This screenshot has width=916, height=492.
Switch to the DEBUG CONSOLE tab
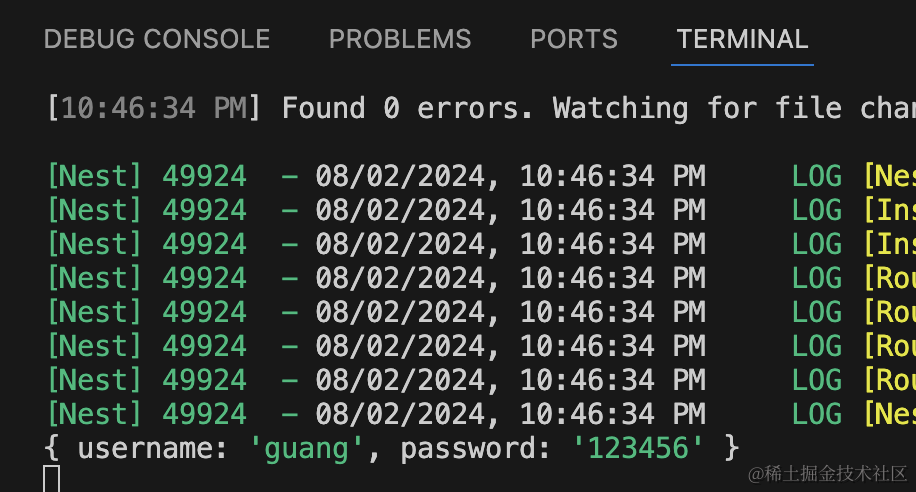[x=157, y=39]
